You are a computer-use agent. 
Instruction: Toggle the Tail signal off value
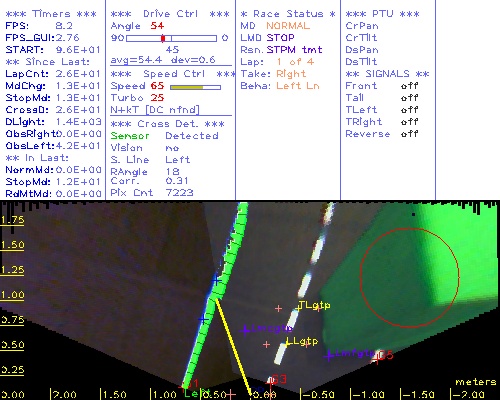coord(409,98)
